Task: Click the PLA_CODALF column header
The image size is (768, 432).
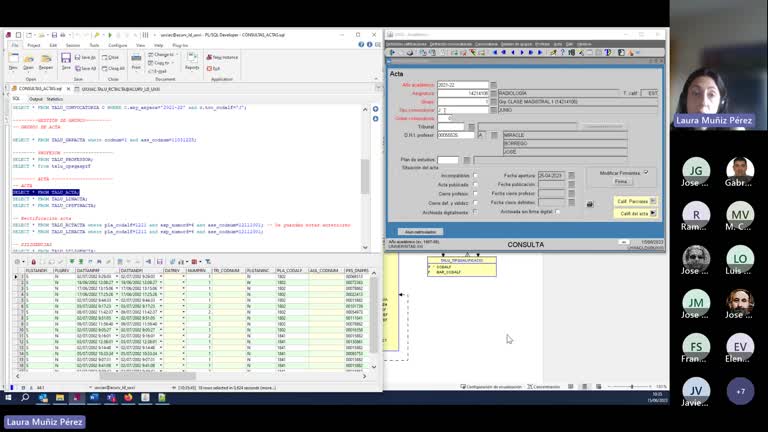Action: (292, 270)
